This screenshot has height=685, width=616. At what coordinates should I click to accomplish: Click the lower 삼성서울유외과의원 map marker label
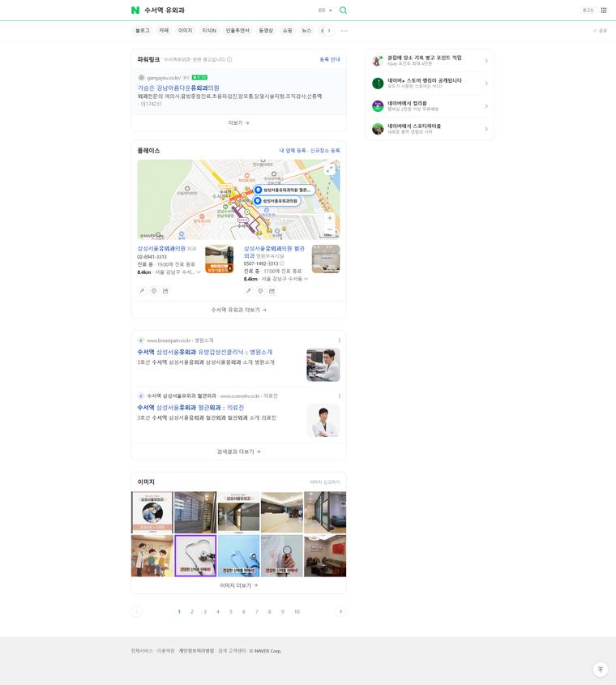pos(278,200)
